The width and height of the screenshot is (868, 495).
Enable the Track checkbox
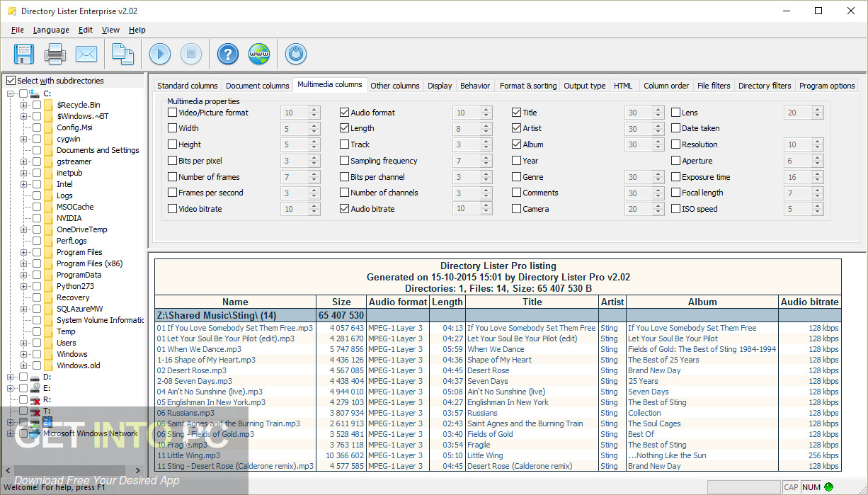coord(344,144)
